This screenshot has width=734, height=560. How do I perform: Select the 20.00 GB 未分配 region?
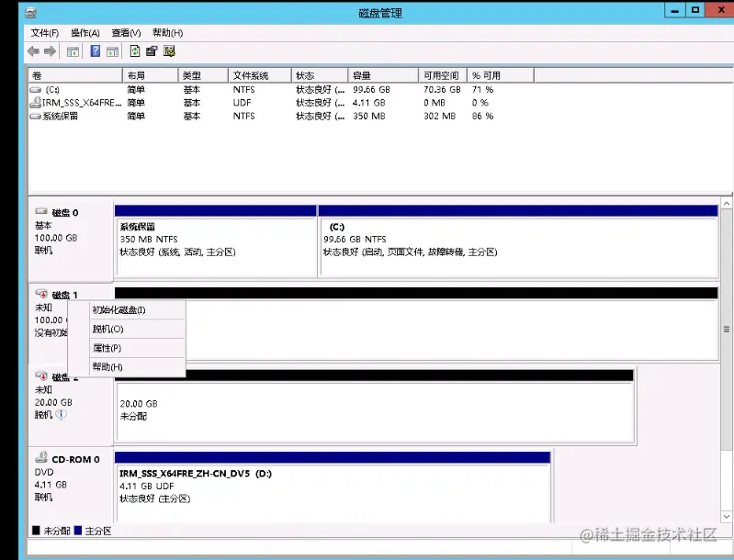375,405
